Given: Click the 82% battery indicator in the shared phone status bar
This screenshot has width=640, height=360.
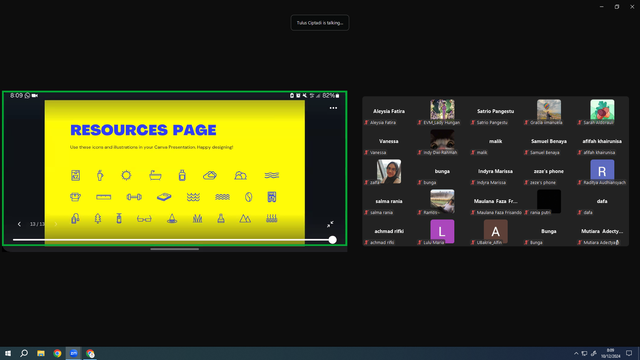Looking at the screenshot, I should (331, 96).
